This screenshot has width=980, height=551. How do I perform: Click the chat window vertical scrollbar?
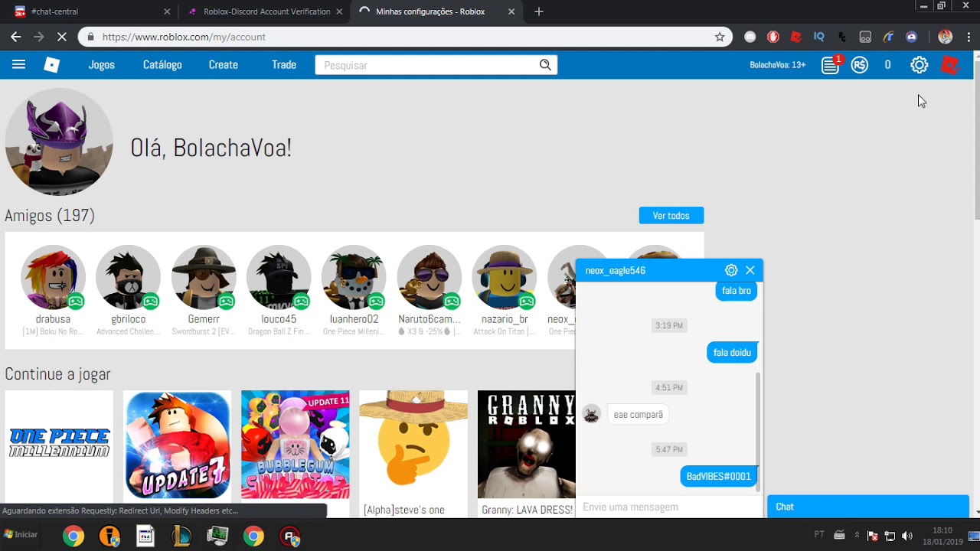point(759,432)
